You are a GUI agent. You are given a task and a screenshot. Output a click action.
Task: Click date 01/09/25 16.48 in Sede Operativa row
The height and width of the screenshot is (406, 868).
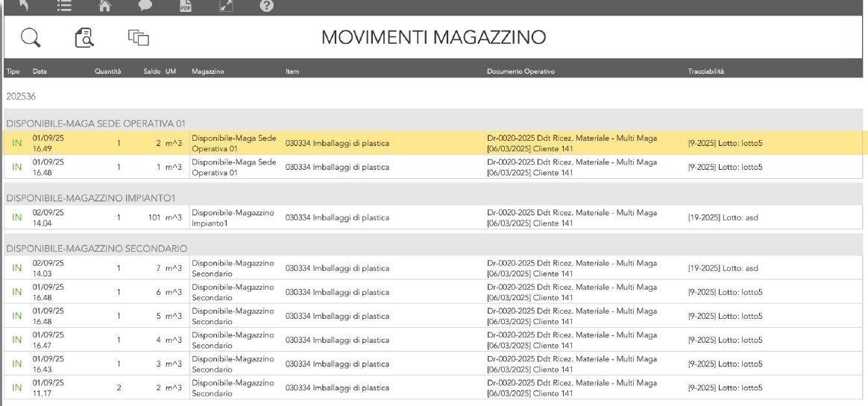tap(48, 167)
